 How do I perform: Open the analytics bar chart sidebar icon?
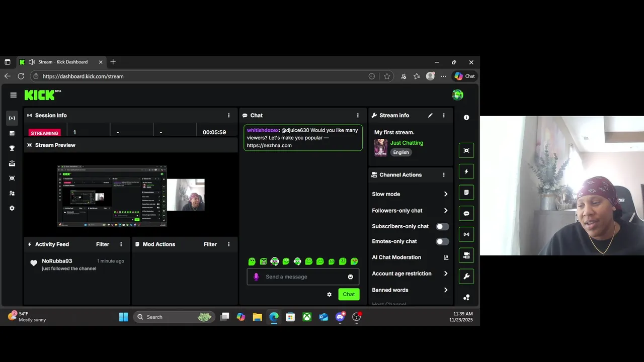(12, 133)
